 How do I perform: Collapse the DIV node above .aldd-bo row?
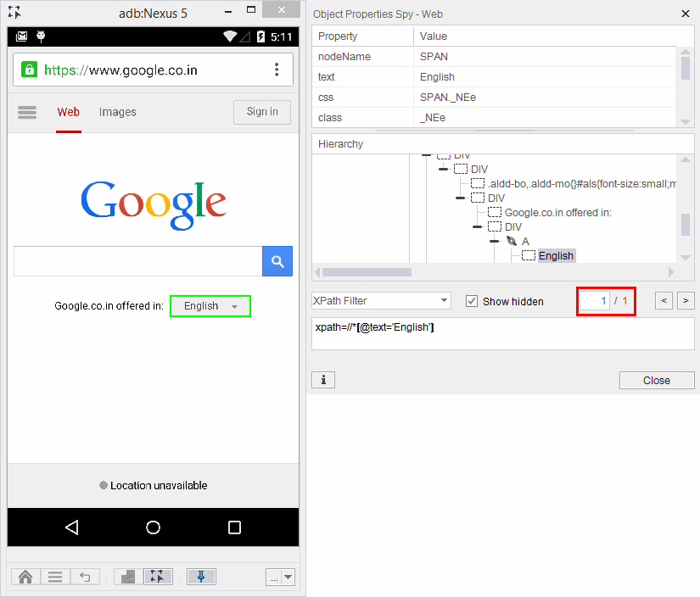point(443,169)
